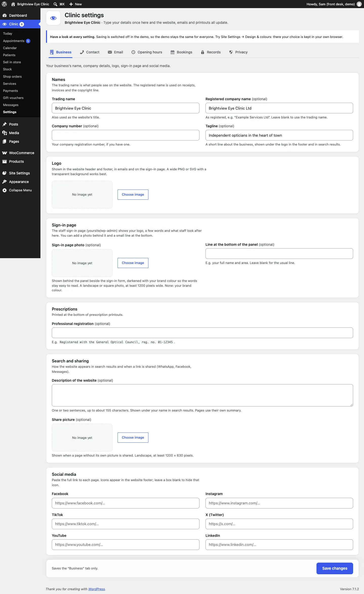364x594 pixels.
Task: Follow the WordPress footer link
Action: (97, 589)
